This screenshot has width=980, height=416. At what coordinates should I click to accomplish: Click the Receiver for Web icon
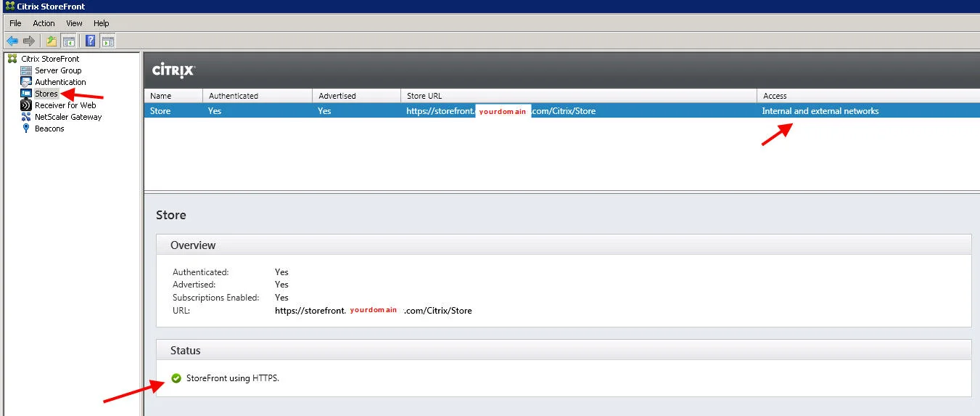coord(26,105)
